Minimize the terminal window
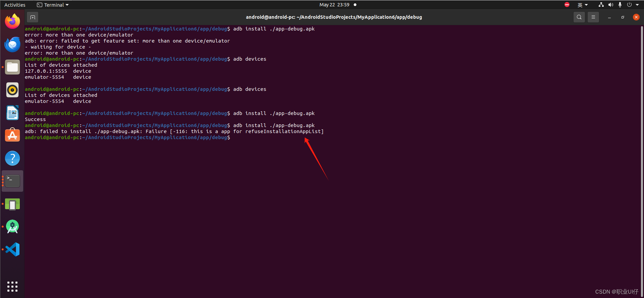This screenshot has width=644, height=298. tap(609, 17)
